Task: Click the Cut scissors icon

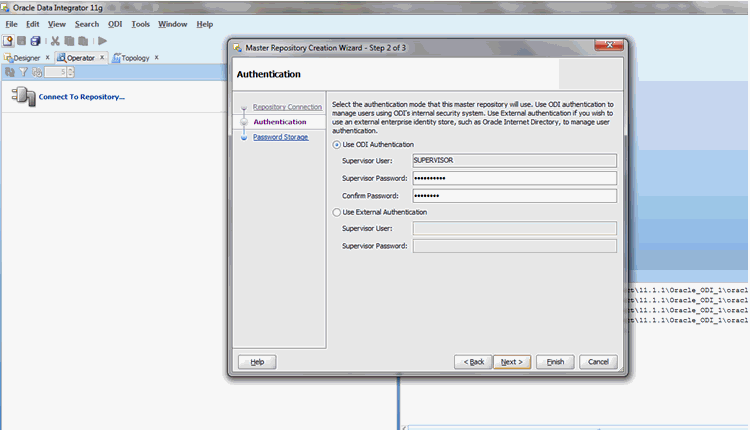Action: point(55,41)
